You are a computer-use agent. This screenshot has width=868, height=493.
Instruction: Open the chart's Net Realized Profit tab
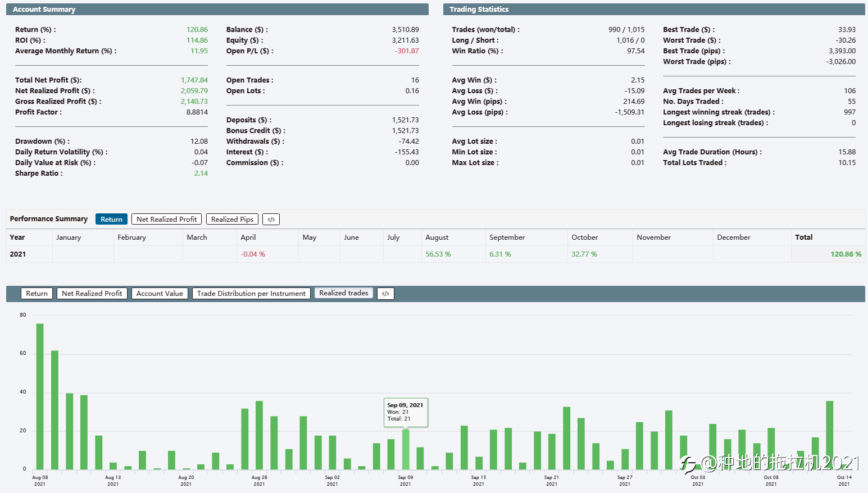(x=92, y=294)
